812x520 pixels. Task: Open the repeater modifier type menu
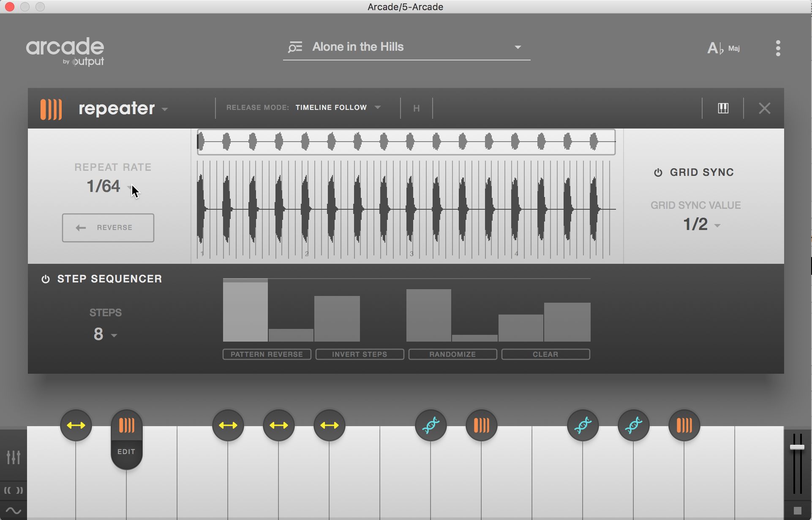pos(123,109)
